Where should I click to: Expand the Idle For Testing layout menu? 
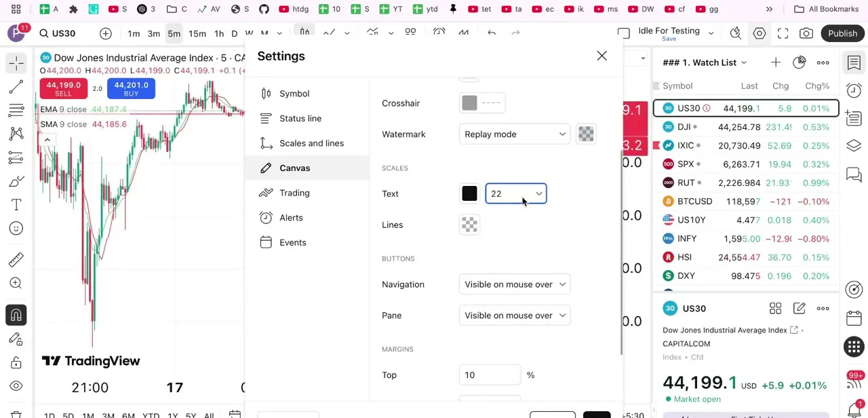tap(711, 33)
